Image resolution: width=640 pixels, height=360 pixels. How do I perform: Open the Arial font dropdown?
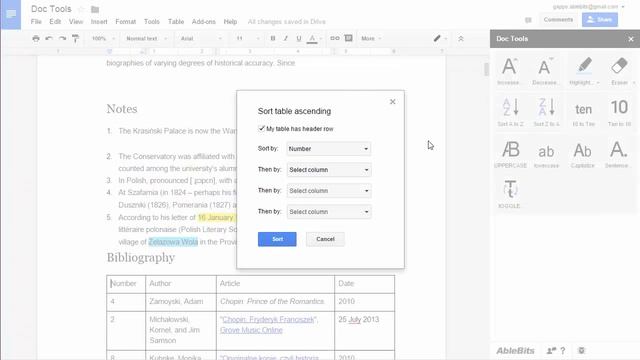201,38
